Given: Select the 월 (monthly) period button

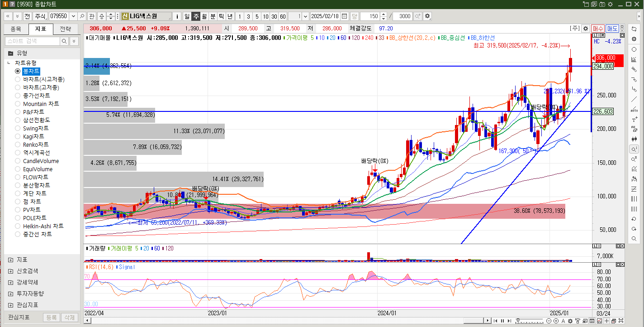Looking at the screenshot, I should click(204, 16).
